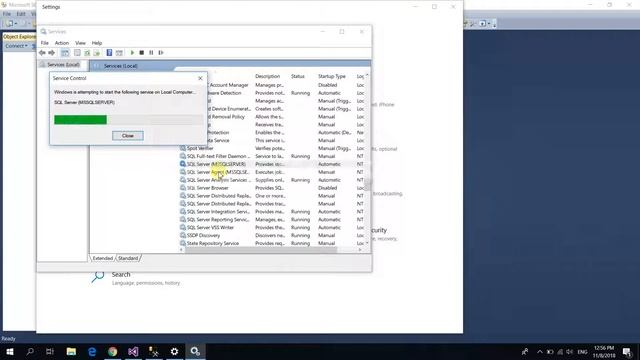Viewport: 640px width, 360px height.
Task: Click the ENG language indicator
Action: [x=582, y=352]
